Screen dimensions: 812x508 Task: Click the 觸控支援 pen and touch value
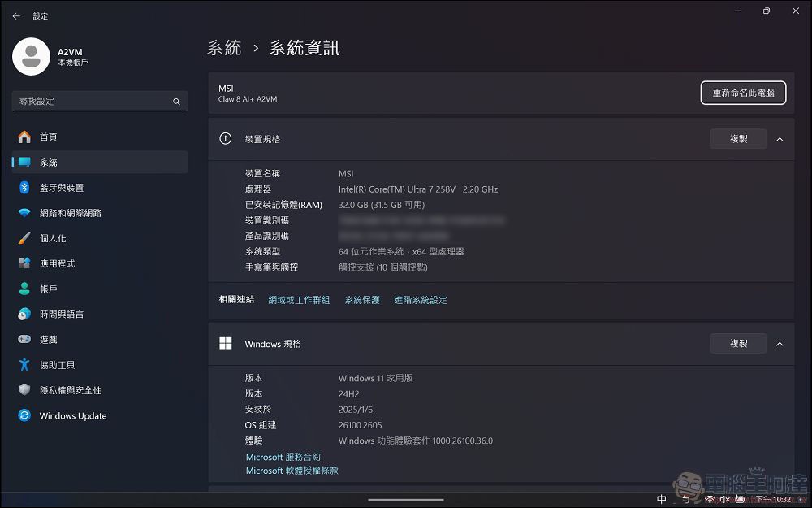(x=382, y=267)
